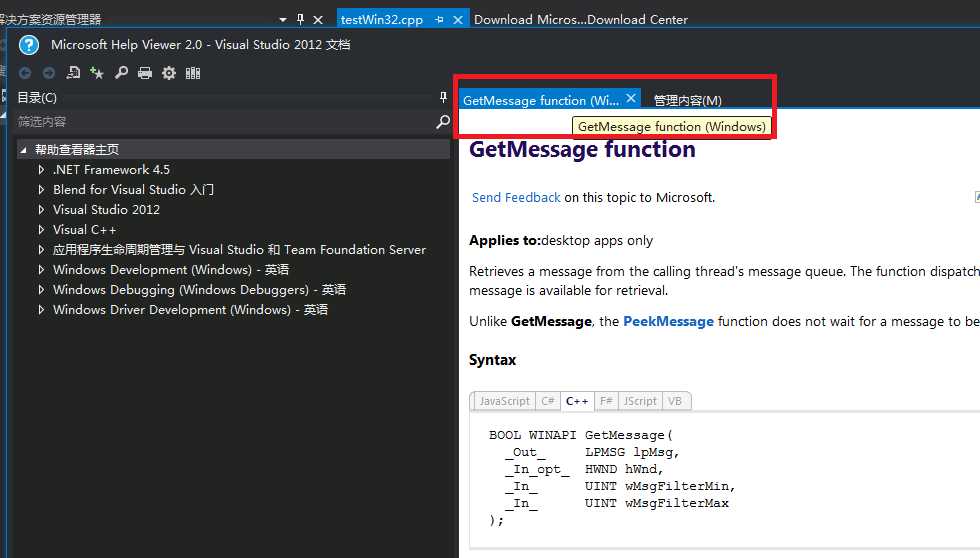Select Windows Driver Development (Windows) item

[x=191, y=309]
